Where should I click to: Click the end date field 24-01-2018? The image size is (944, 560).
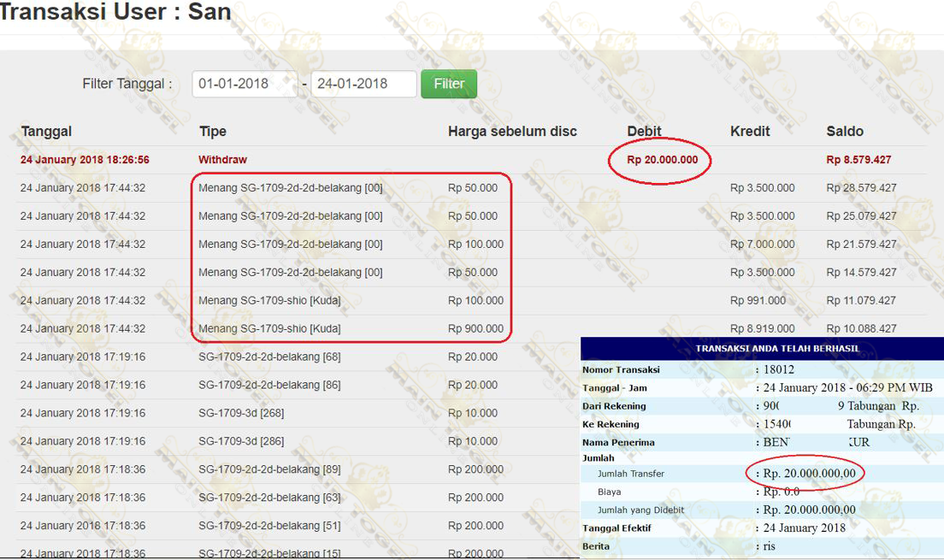363,84
